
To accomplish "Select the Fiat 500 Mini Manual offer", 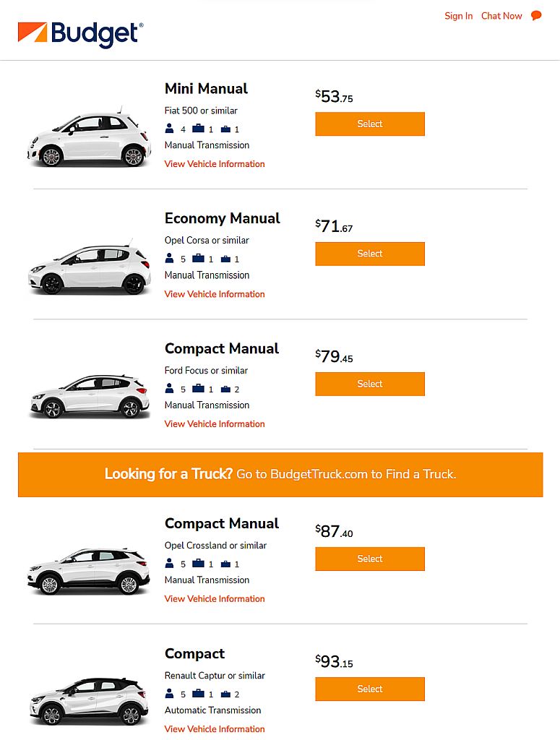I will pos(369,124).
